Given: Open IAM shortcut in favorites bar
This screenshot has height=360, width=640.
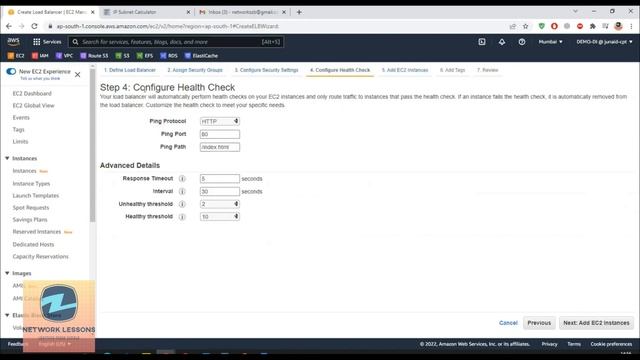Looking at the screenshot, I should pyautogui.click(x=40, y=56).
